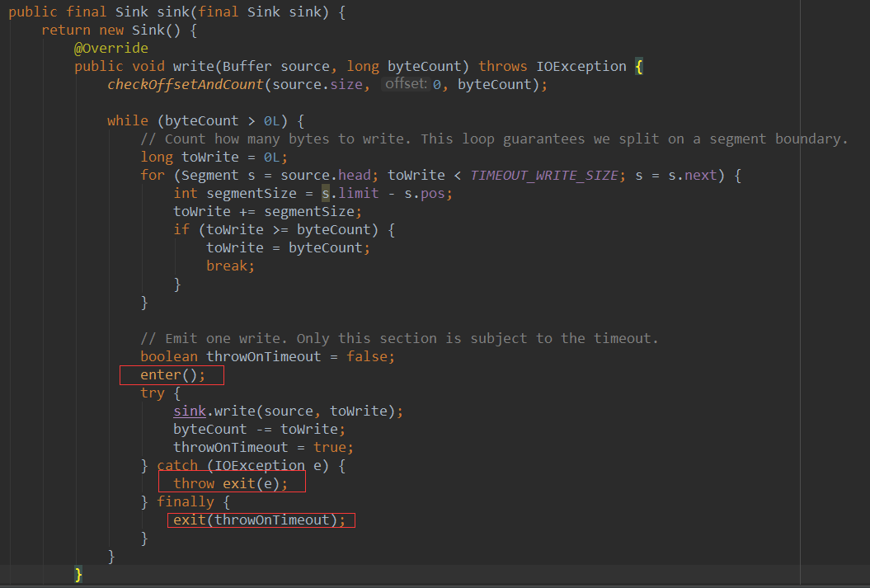Screen dimensions: 870x588
Task: Click the 'offset:' parameter inlay hint
Action: [406, 84]
